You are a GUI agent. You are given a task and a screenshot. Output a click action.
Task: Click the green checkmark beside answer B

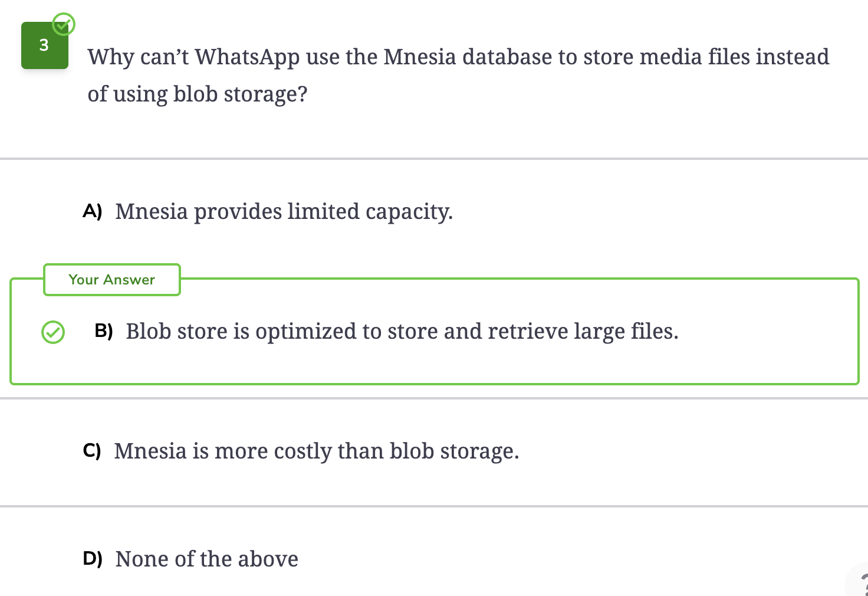point(53,332)
